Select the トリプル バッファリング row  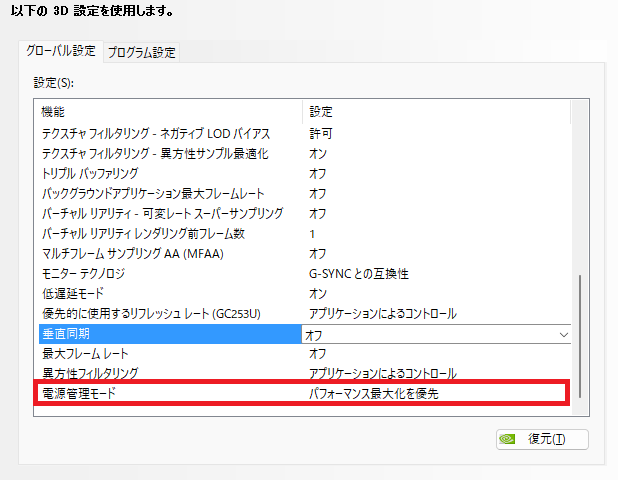tap(305, 173)
